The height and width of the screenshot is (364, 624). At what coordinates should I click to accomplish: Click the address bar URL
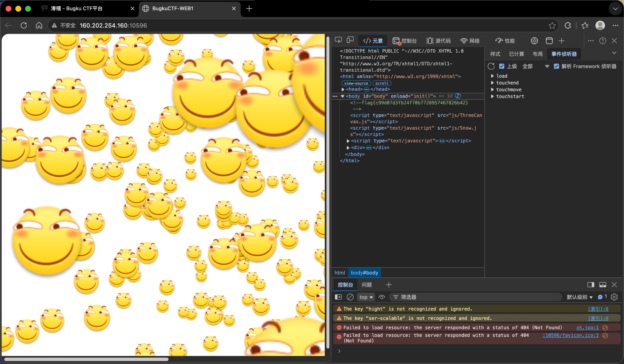click(113, 25)
